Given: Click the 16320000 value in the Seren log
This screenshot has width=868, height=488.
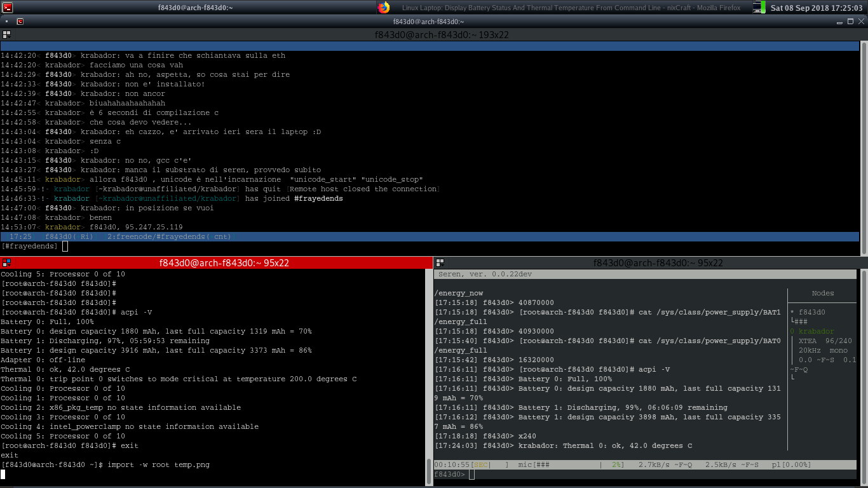Looking at the screenshot, I should tap(536, 360).
